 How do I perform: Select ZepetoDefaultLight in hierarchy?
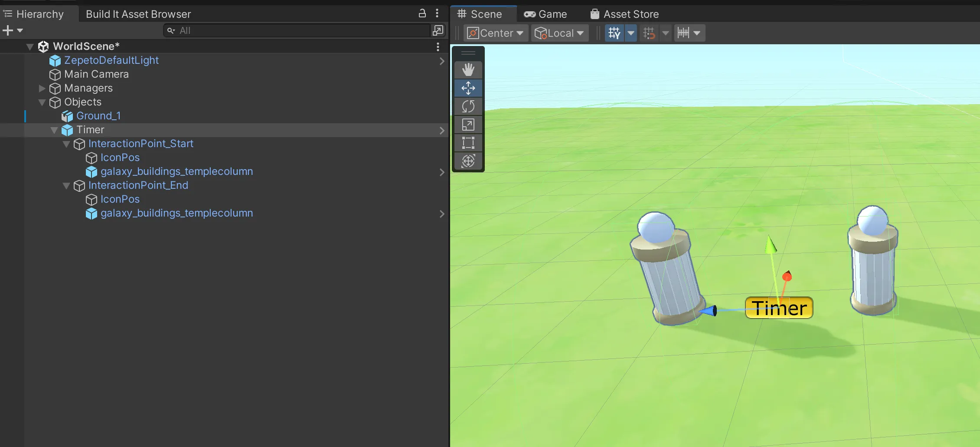tap(111, 60)
